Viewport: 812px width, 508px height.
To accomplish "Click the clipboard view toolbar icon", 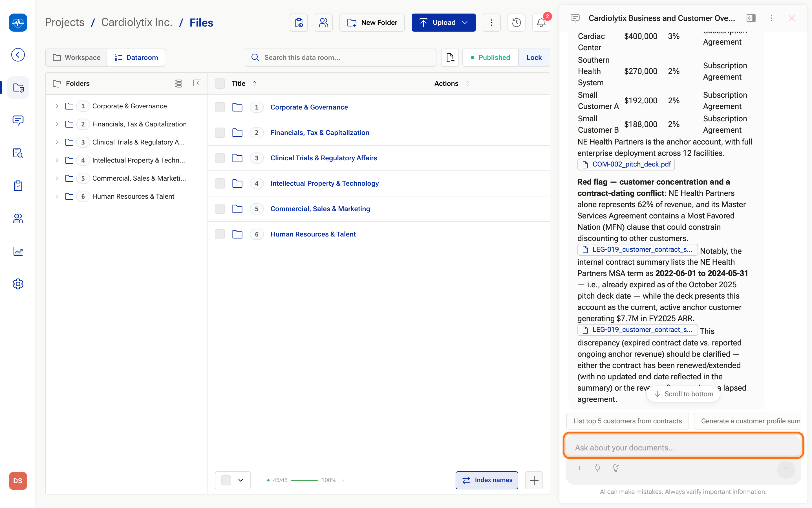I will 299,23.
